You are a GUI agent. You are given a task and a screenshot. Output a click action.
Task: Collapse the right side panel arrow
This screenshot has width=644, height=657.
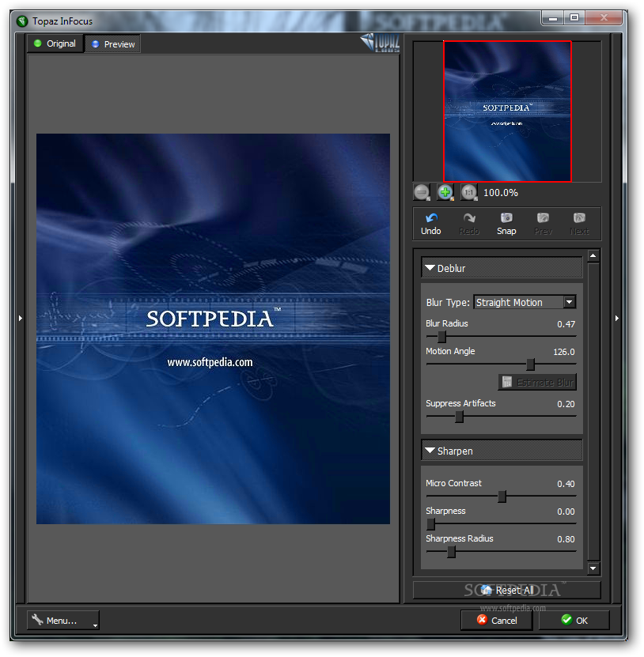(617, 319)
